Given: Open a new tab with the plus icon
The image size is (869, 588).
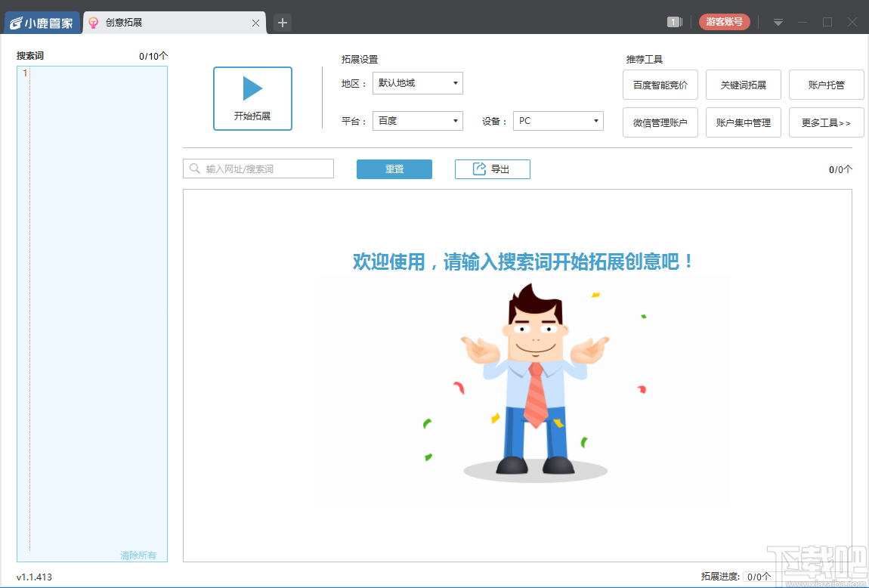Looking at the screenshot, I should (282, 23).
